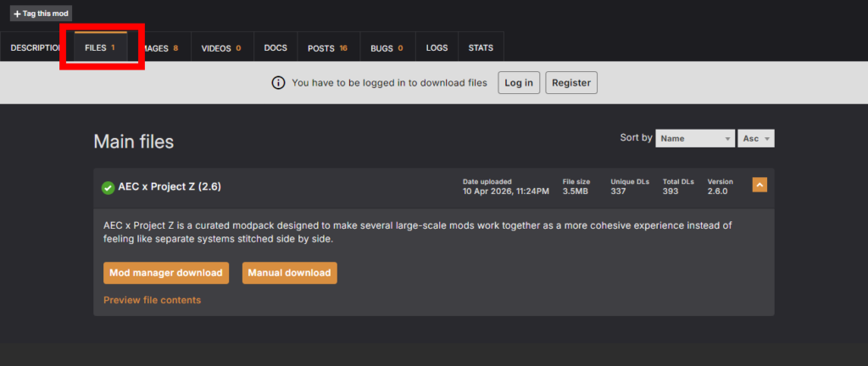Screen dimensions: 868x366
Task: Click the info icon beside login notice
Action: click(x=278, y=83)
